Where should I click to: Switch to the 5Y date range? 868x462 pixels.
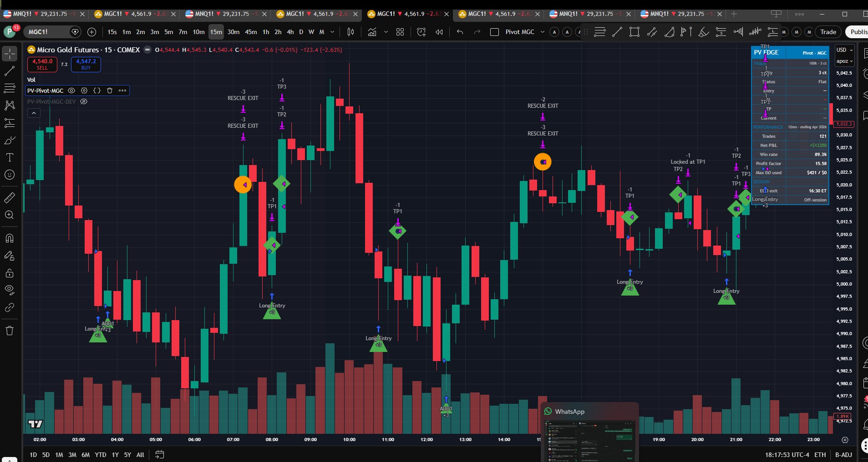(127, 455)
